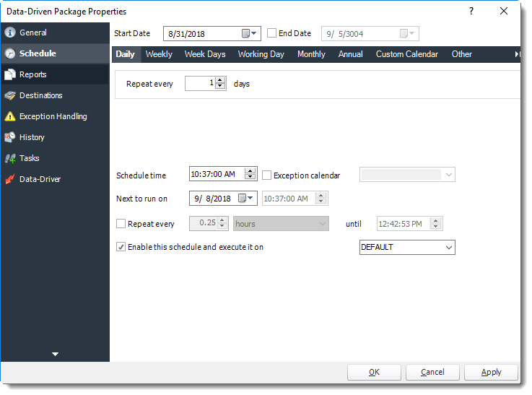This screenshot has height=395, width=532.
Task: Increase the Schedule time value
Action: pos(250,170)
